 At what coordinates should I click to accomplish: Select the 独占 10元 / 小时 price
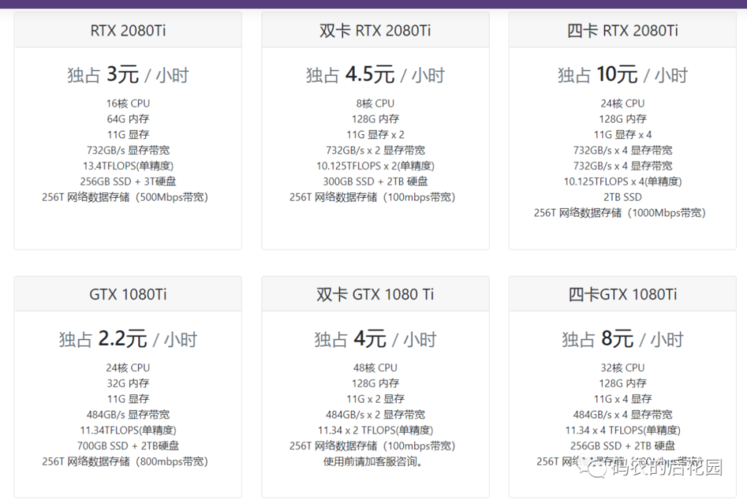(x=622, y=75)
